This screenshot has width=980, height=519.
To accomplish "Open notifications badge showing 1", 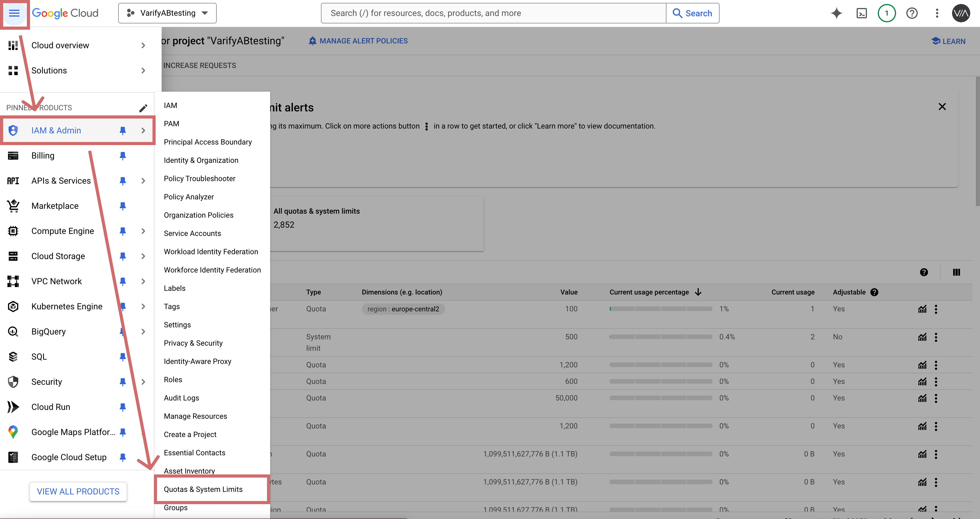I will 886,13.
